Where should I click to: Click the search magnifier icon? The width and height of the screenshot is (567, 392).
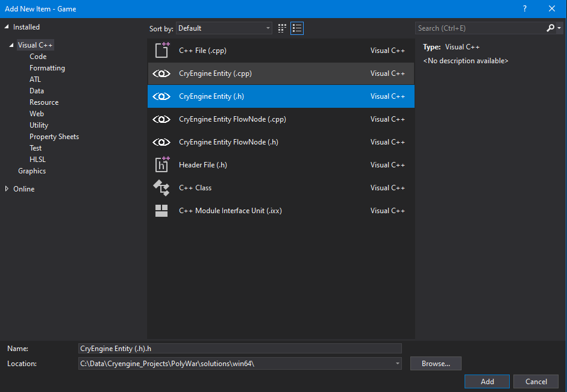550,28
